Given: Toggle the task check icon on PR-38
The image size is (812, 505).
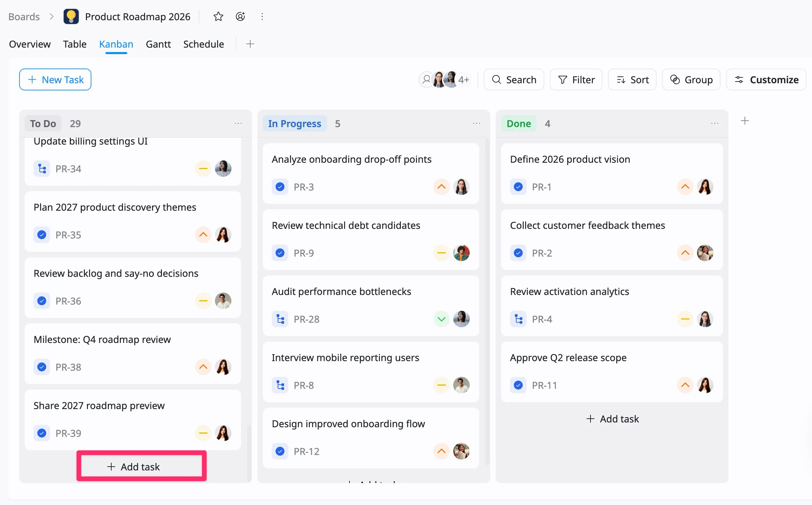Looking at the screenshot, I should 42,367.
